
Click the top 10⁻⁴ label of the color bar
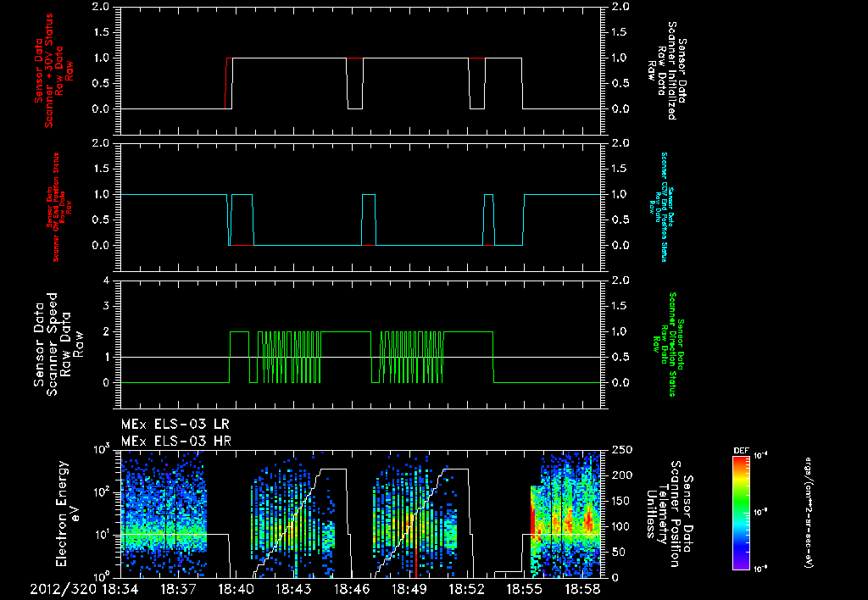tap(761, 456)
